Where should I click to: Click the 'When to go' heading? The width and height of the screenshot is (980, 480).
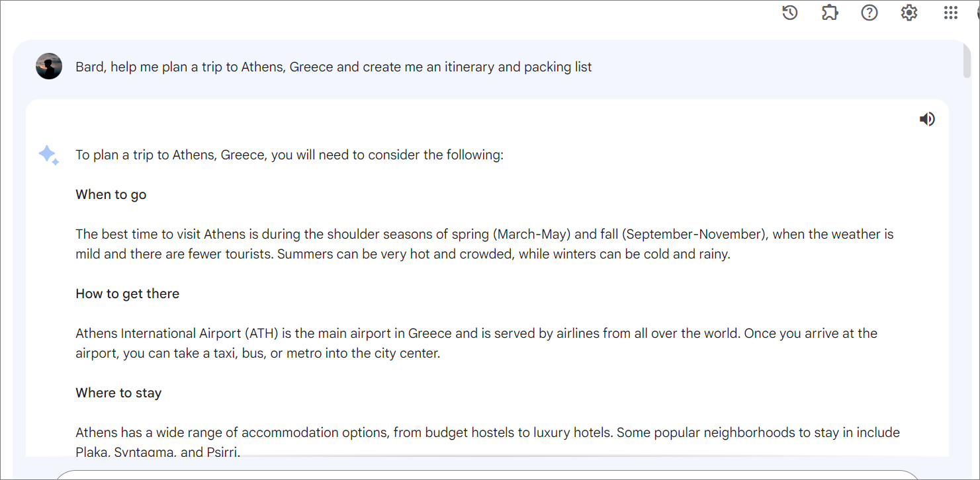coord(111,194)
